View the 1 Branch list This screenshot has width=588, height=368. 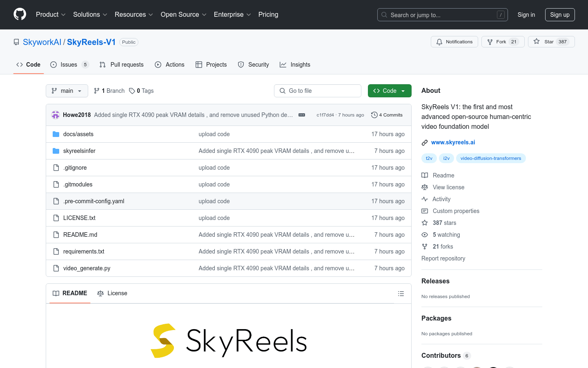pos(109,91)
